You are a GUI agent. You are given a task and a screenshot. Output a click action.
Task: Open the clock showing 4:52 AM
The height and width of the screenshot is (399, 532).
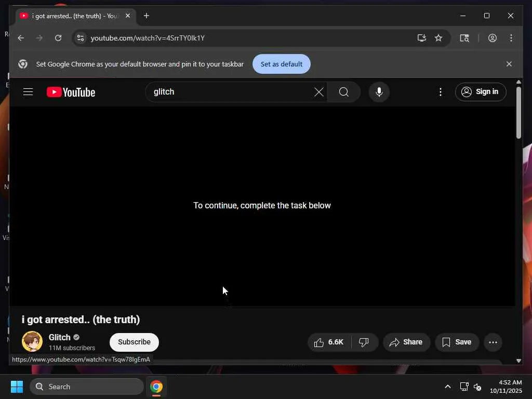coord(506,387)
